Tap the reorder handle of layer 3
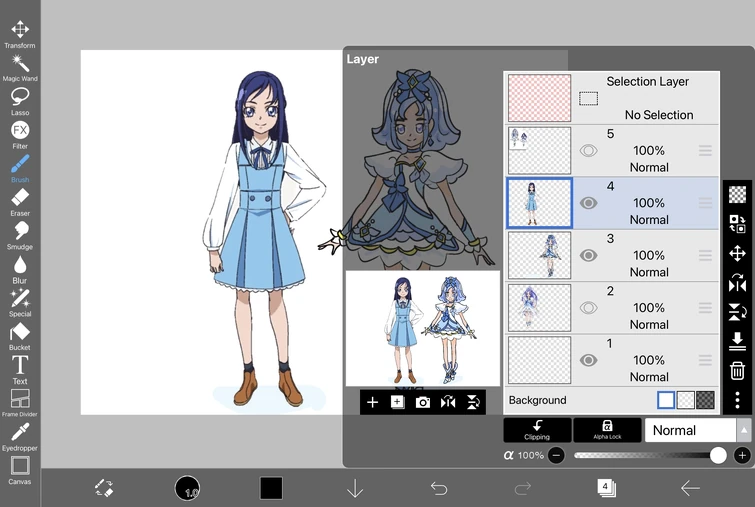755x507 pixels. [x=705, y=255]
